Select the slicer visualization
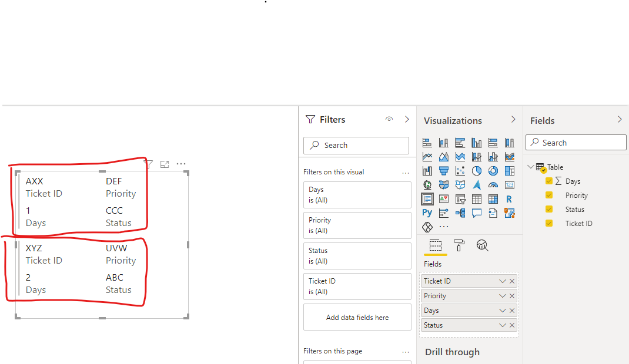 click(460, 199)
